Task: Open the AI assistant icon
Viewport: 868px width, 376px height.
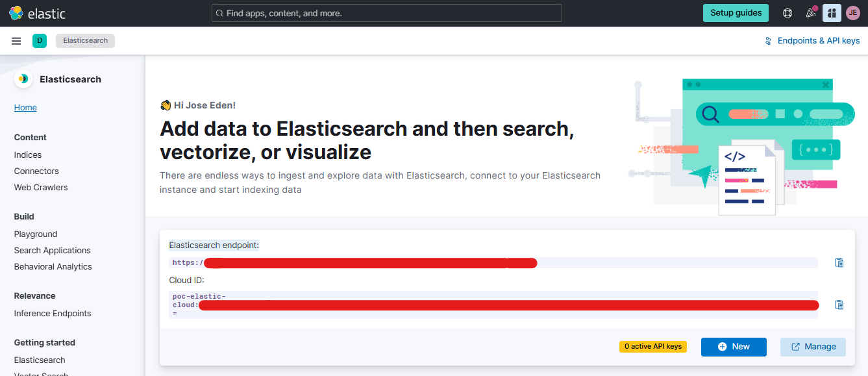Action: (x=832, y=13)
